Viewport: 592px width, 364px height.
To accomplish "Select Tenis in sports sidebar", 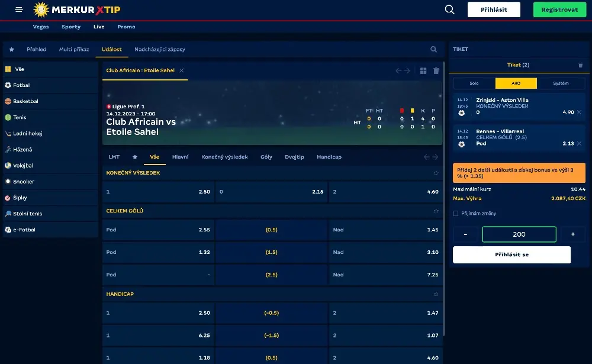I will [x=50, y=117].
